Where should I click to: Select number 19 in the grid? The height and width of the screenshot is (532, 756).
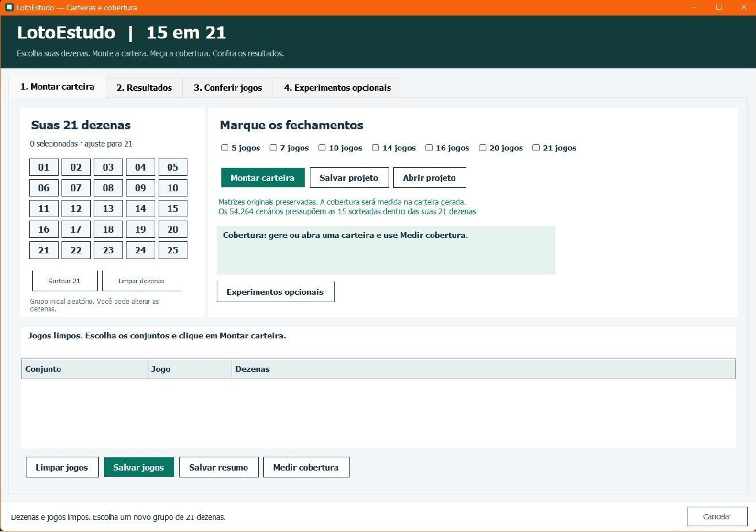click(x=141, y=229)
